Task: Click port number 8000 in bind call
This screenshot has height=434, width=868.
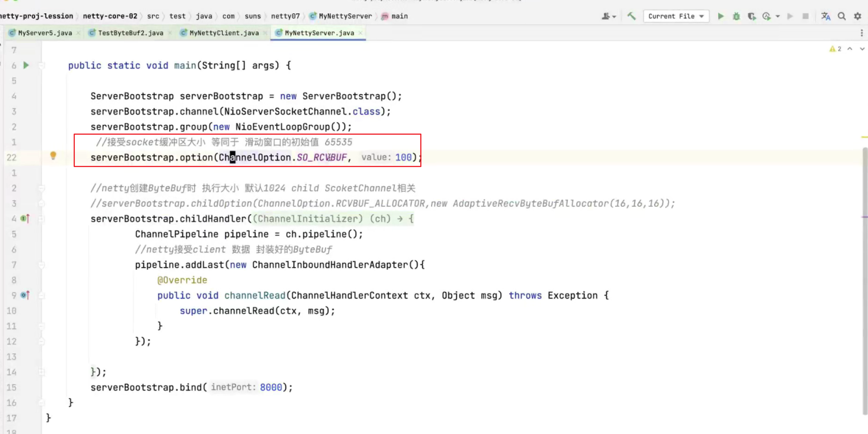Action: pos(271,387)
